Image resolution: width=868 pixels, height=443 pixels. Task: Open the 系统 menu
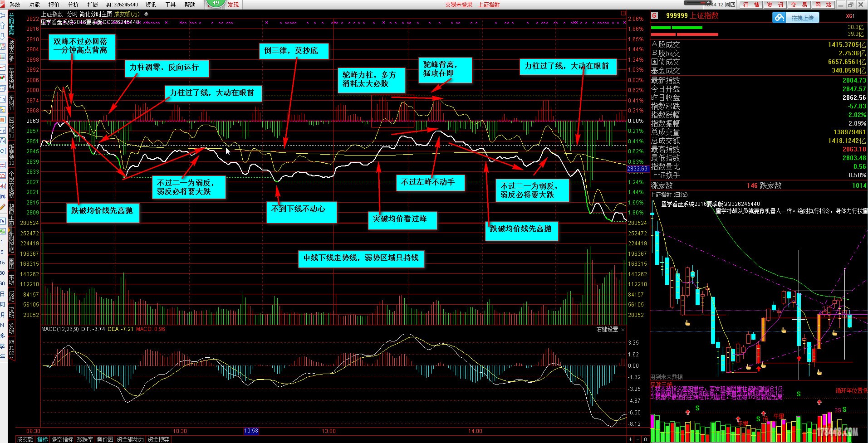point(15,5)
